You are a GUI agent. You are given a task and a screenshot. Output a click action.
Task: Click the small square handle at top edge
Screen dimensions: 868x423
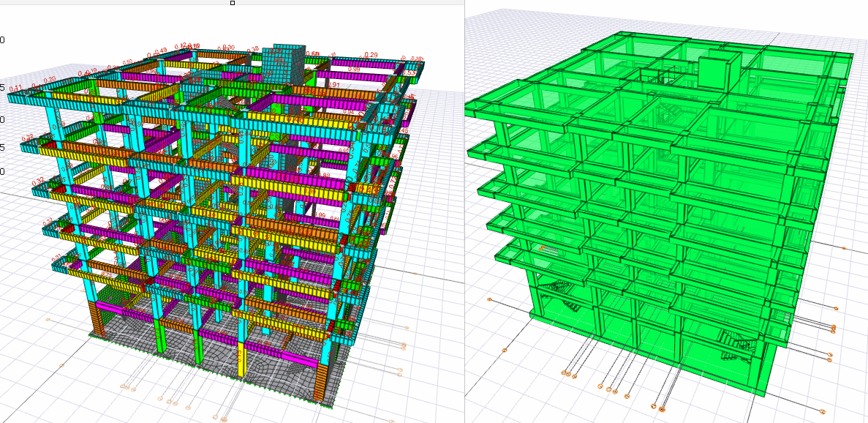pyautogui.click(x=233, y=3)
